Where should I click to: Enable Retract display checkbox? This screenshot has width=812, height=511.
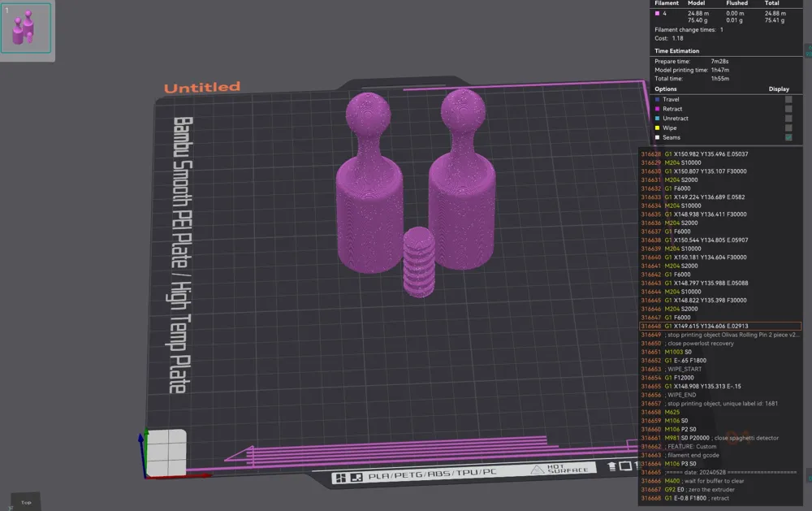(x=788, y=109)
